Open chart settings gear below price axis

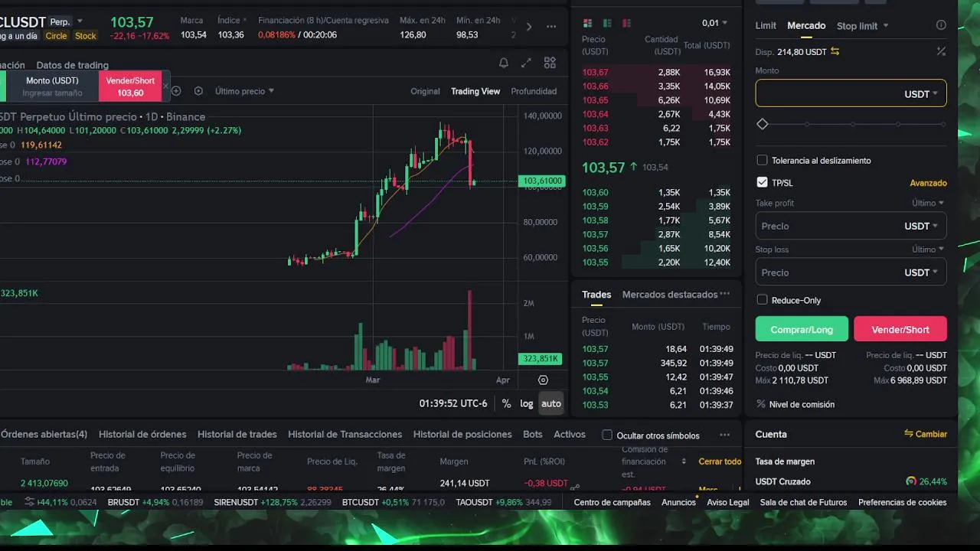coord(543,380)
